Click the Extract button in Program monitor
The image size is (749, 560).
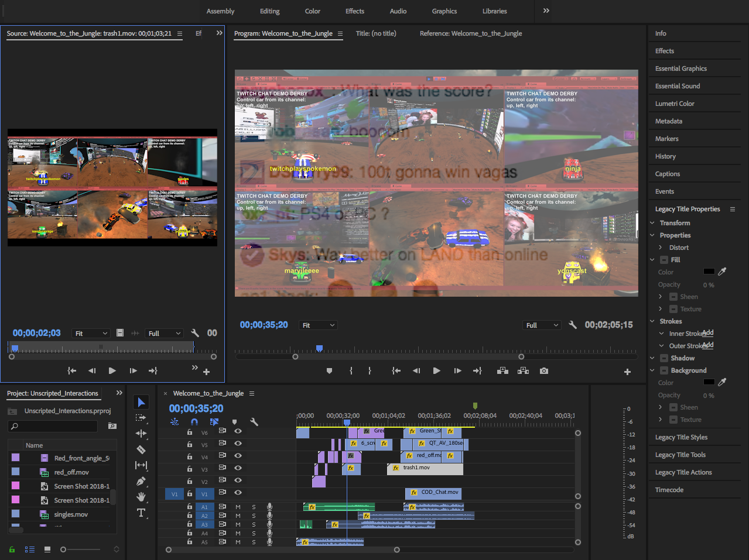[x=523, y=371]
